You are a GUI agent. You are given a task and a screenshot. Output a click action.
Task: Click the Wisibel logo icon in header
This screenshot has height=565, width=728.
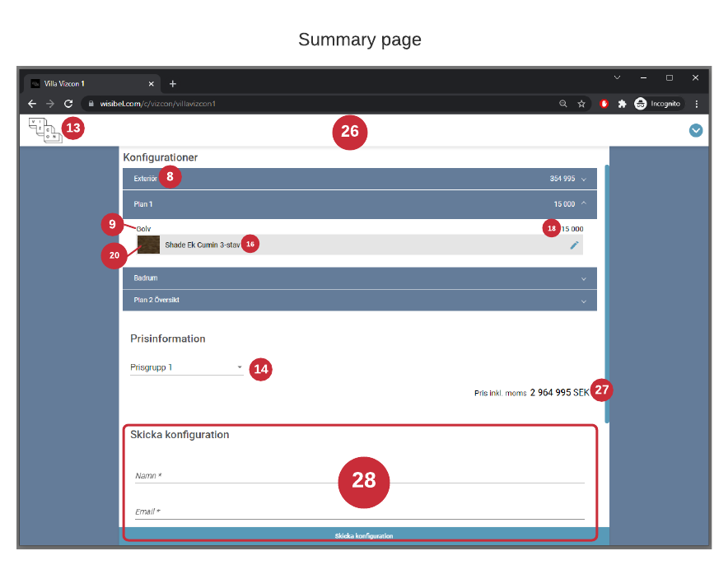point(44,130)
